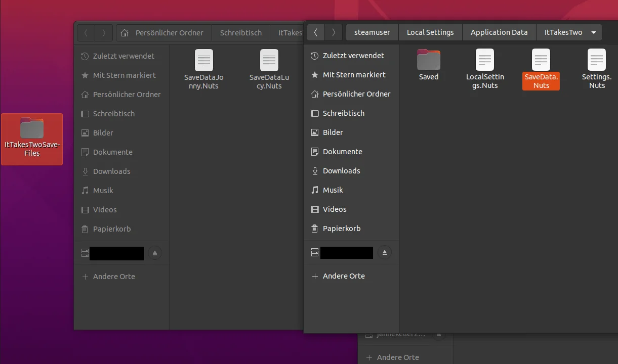
Task: Open the Schreibtisch breadcrumb in the left window
Action: (241, 33)
